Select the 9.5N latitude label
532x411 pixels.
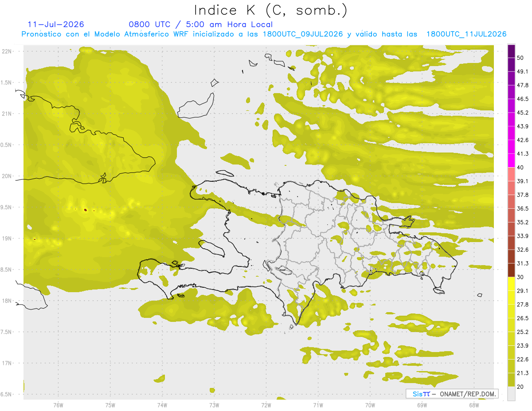7,207
